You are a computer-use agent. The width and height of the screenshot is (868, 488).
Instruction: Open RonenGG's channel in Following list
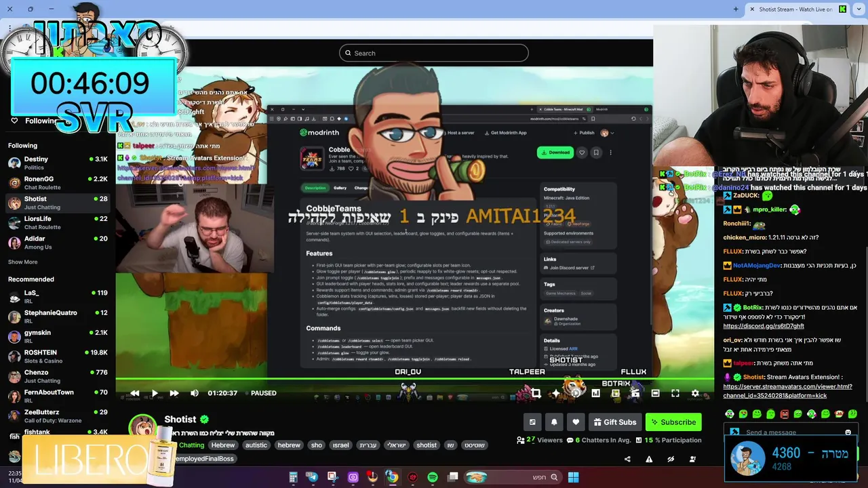[x=58, y=183]
